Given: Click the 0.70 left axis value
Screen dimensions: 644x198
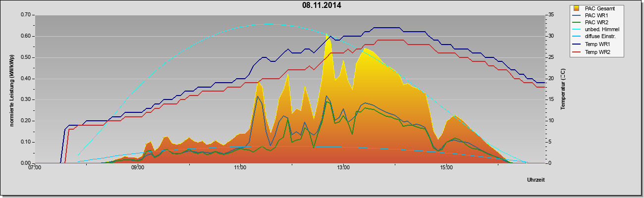Looking at the screenshot, I should click(x=25, y=15).
